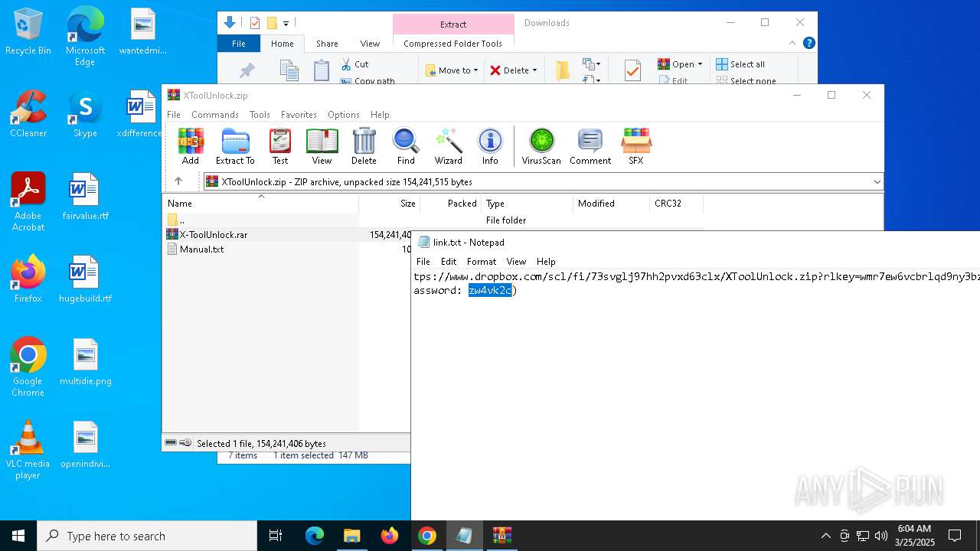This screenshot has height=551, width=980.
Task: Switch to the Share tab in File Explorer
Action: pyautogui.click(x=327, y=44)
